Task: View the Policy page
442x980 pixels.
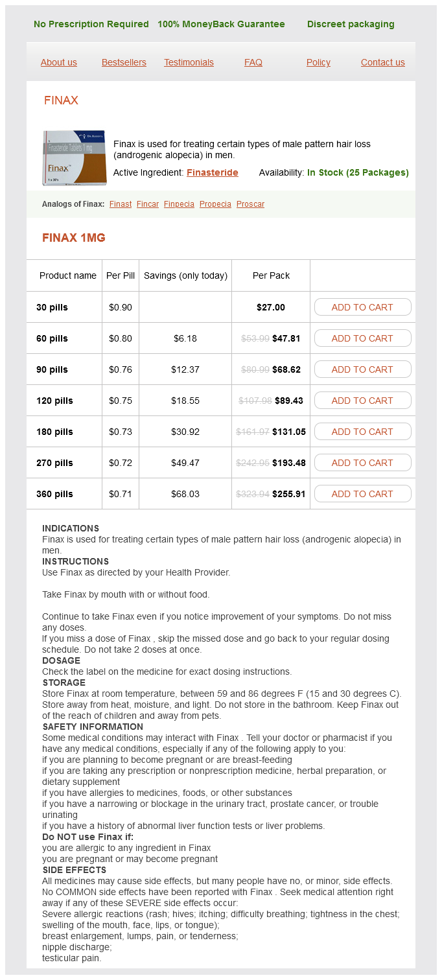Action: tap(318, 62)
